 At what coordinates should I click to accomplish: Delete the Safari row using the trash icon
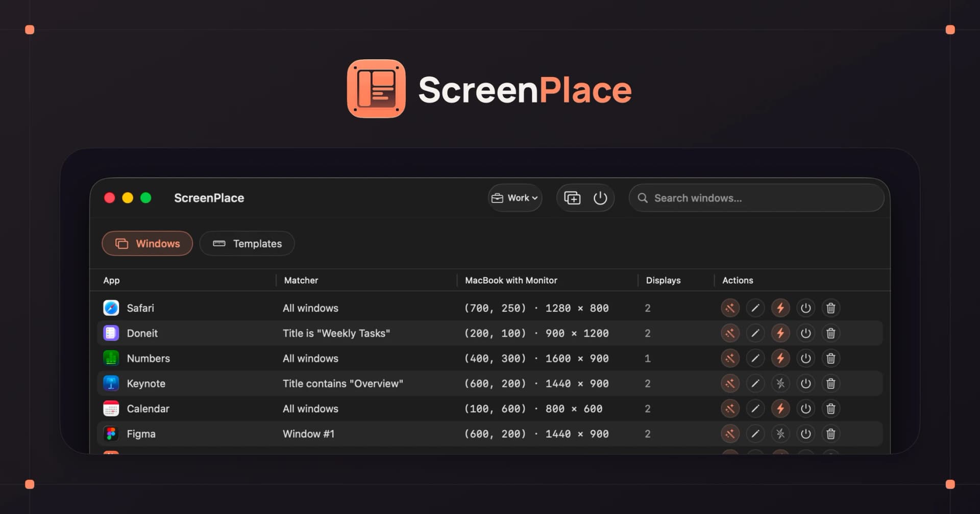pos(831,308)
